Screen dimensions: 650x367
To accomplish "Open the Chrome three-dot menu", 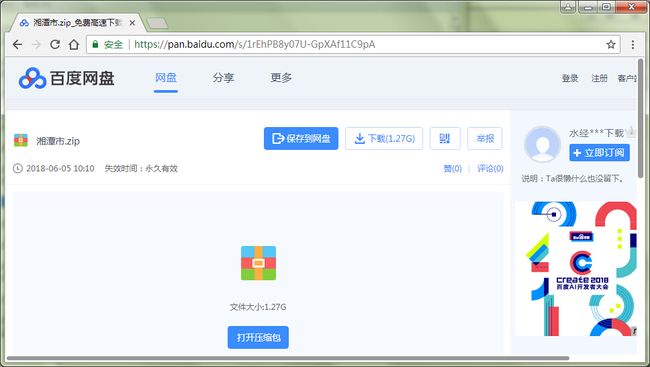I will (633, 44).
